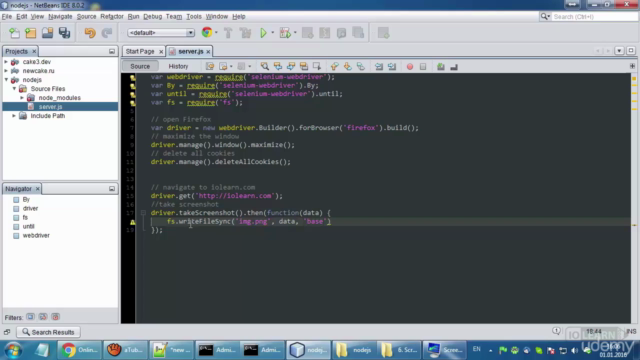Click the Shift Line Right icon
The width and height of the screenshot is (640, 360).
[x=392, y=67]
